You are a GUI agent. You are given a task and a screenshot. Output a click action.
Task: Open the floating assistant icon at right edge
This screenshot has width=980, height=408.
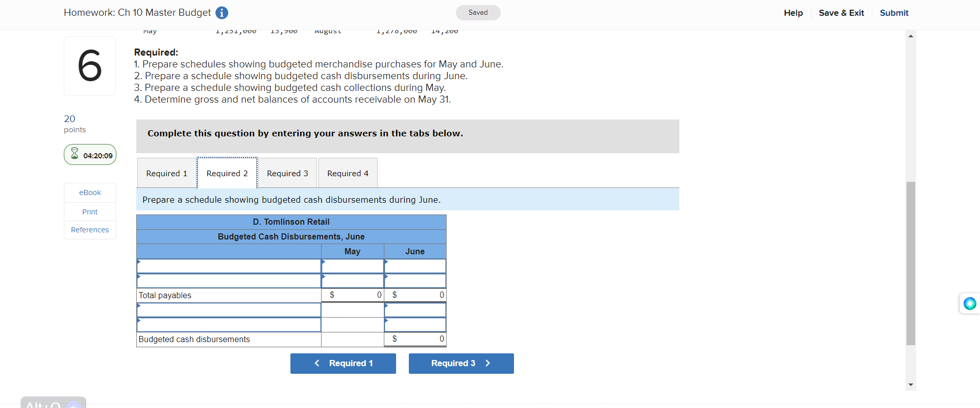tap(970, 304)
